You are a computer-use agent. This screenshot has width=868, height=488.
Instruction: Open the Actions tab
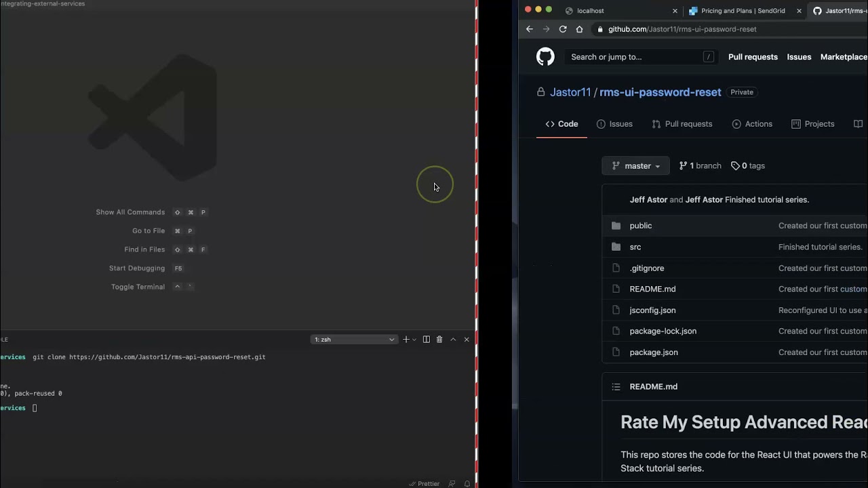(752, 124)
